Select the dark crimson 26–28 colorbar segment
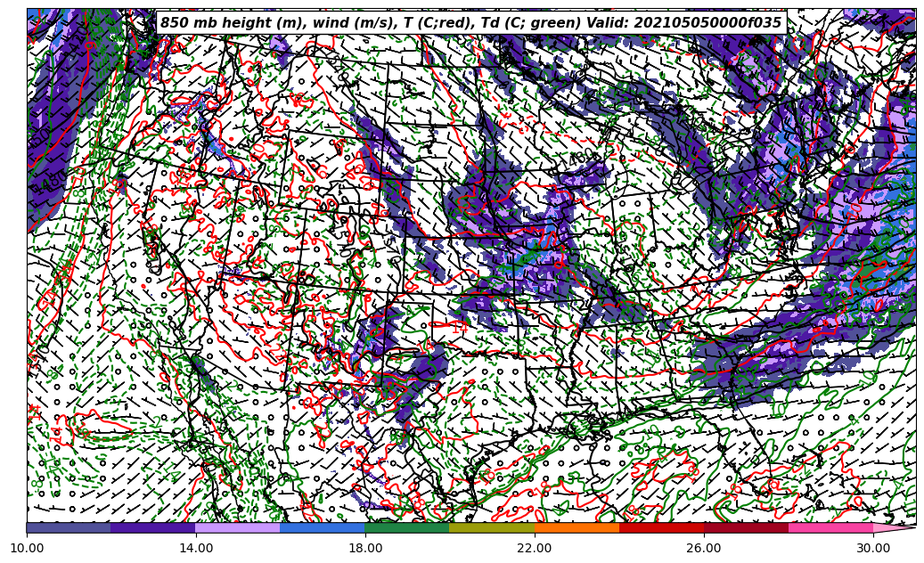This screenshot has height=563, width=924. click(746, 527)
